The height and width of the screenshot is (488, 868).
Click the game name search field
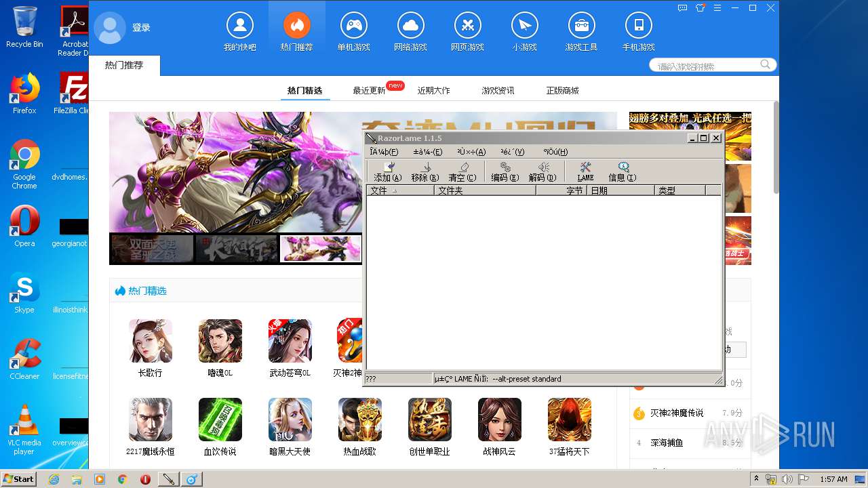point(705,66)
